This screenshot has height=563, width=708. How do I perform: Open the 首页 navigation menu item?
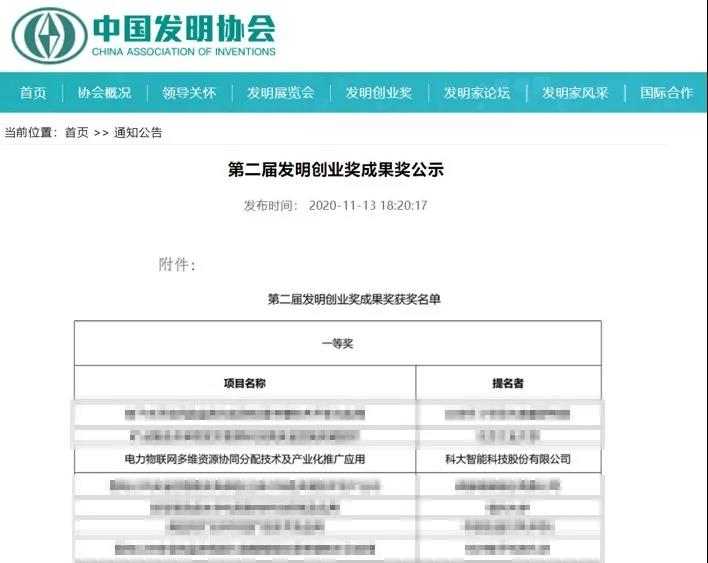coord(33,92)
